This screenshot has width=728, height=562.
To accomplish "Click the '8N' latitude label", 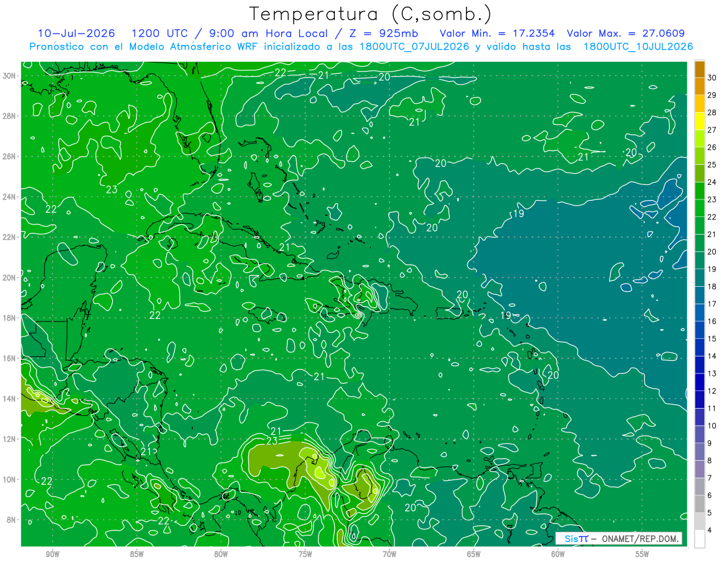I will [12, 520].
